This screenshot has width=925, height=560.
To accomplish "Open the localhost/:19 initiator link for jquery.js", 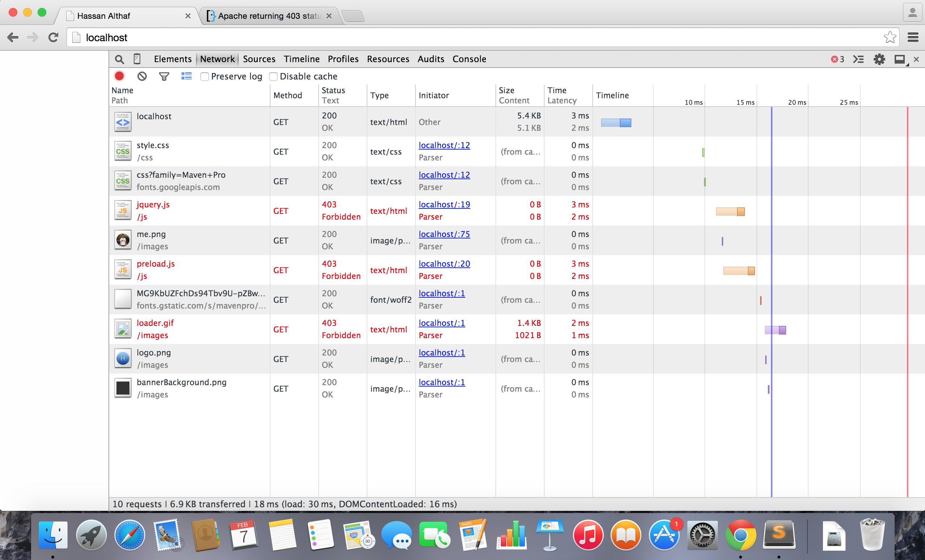I will pos(444,204).
